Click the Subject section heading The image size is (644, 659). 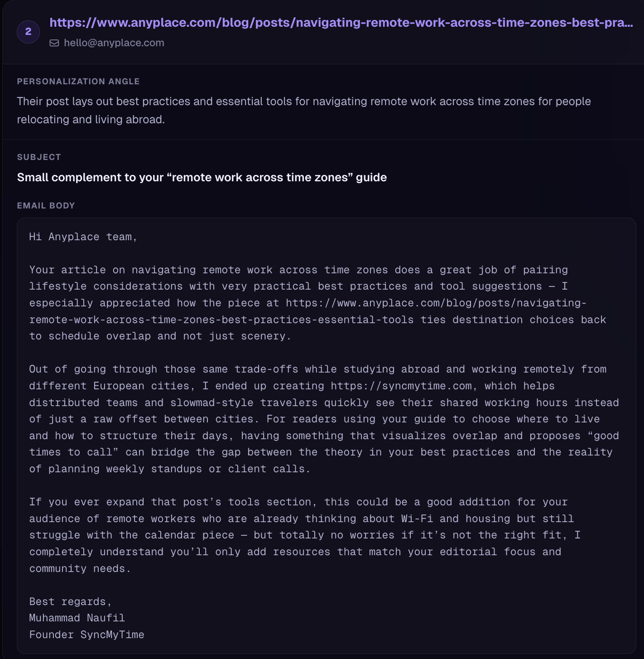coord(39,157)
